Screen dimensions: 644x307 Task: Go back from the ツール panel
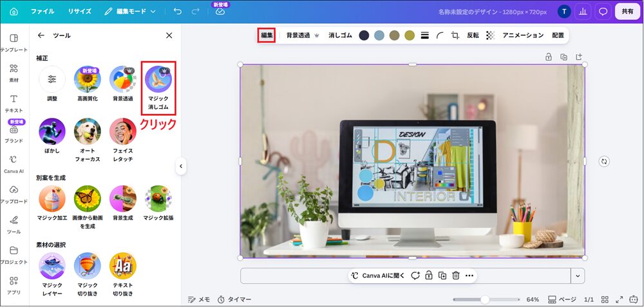click(41, 35)
